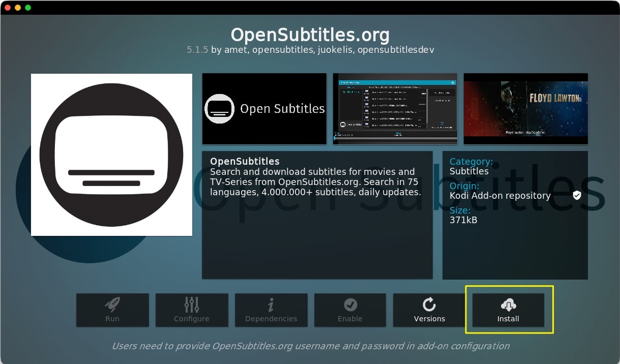Open the Dependencies button

click(271, 310)
